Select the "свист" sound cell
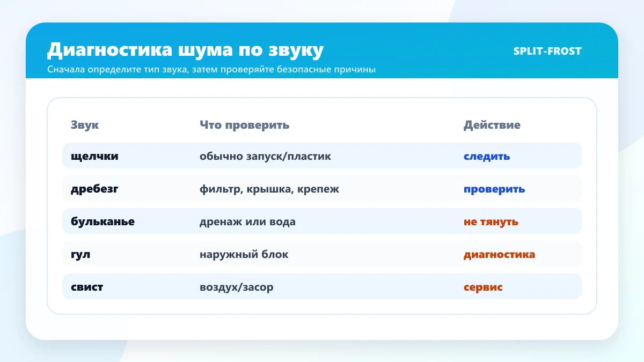The height and width of the screenshot is (362, 644). pos(87,287)
